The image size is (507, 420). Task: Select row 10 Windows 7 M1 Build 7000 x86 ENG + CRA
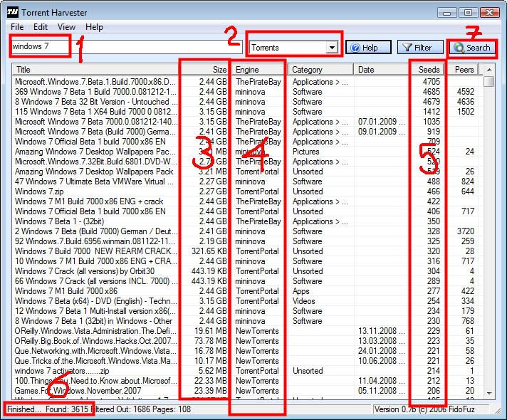pos(246,261)
